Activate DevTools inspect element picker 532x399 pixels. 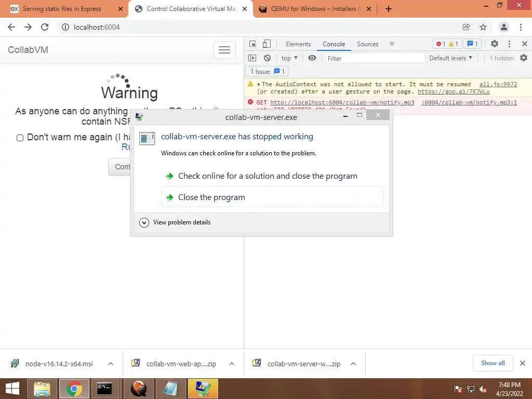pos(252,44)
